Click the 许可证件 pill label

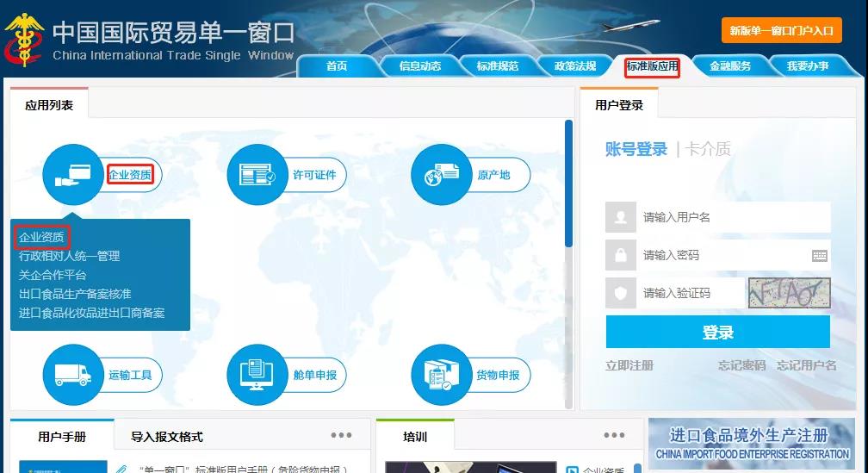[314, 175]
